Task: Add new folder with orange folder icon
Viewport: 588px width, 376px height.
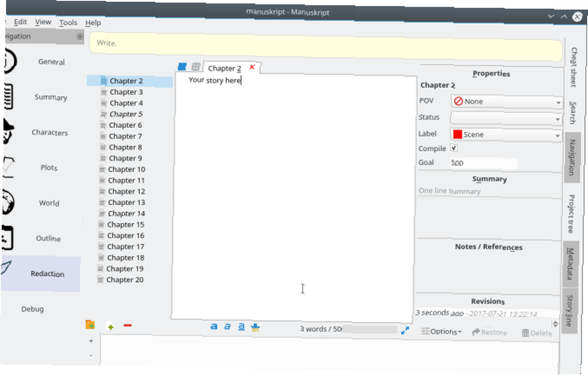Action: pyautogui.click(x=90, y=325)
